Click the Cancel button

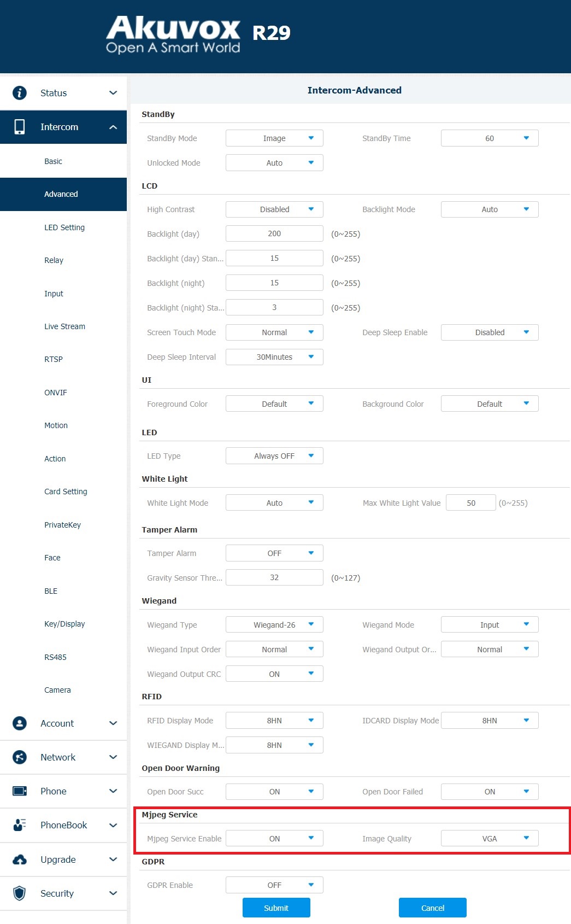click(433, 908)
